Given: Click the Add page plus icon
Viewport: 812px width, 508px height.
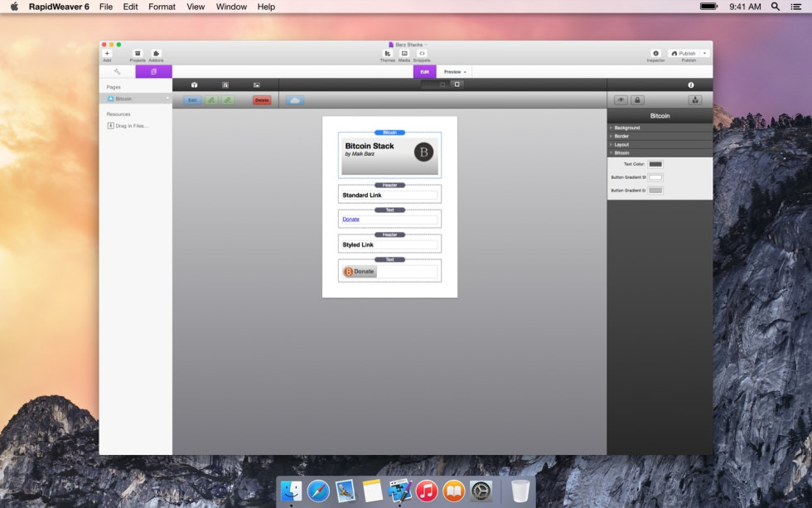Looking at the screenshot, I should coord(107,53).
